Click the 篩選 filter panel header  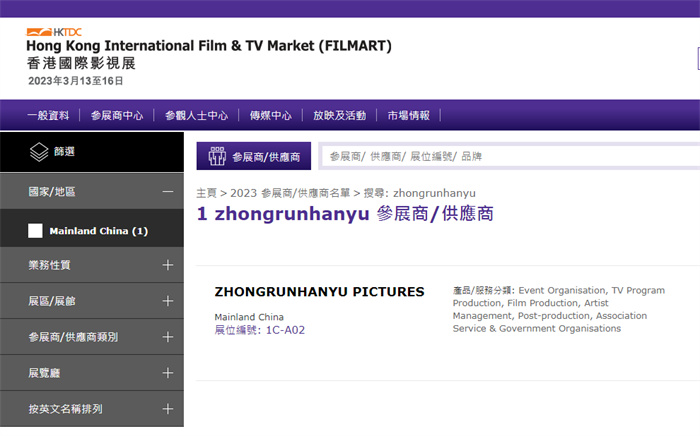[92, 152]
